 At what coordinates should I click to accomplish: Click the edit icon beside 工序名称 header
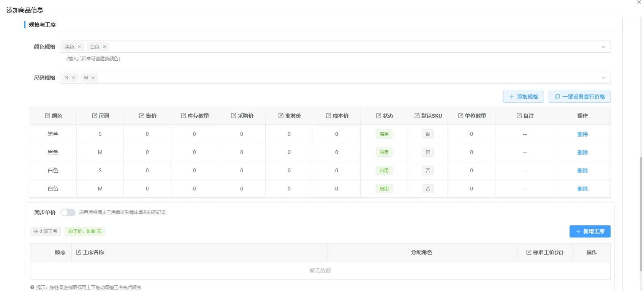click(x=79, y=252)
